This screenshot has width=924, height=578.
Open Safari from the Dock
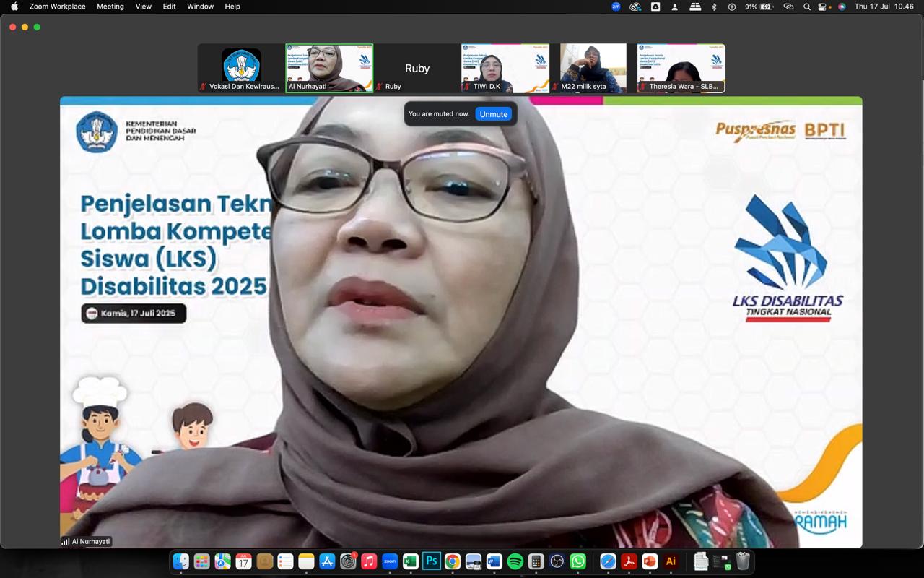coord(608,561)
